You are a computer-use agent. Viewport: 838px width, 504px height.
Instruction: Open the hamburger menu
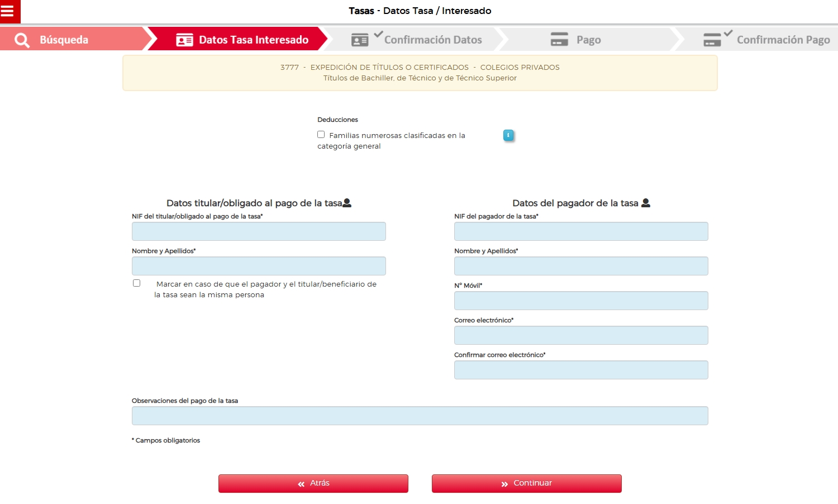[x=8, y=11]
